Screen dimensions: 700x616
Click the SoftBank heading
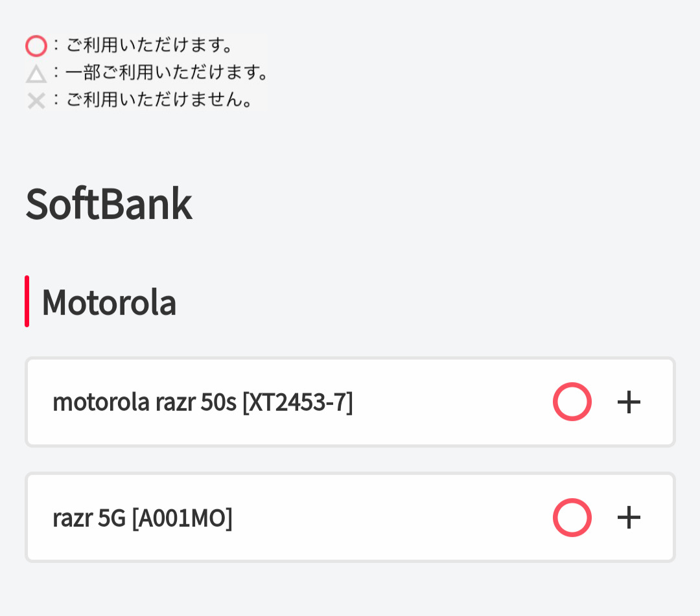(108, 205)
